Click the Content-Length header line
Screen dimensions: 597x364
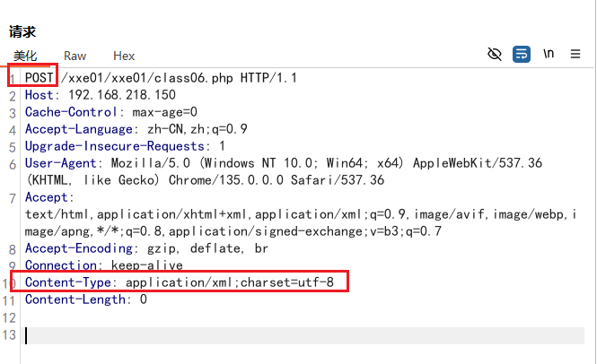85,299
